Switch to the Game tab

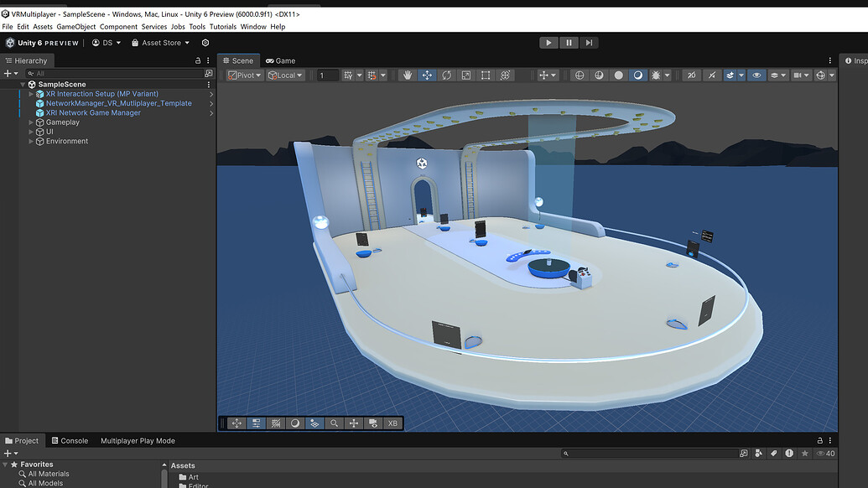click(280, 60)
